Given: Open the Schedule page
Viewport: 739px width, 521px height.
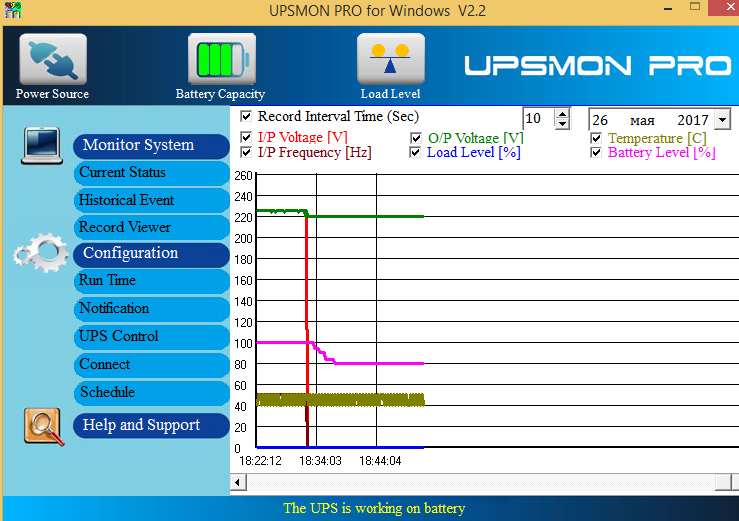Looking at the screenshot, I should pyautogui.click(x=151, y=393).
